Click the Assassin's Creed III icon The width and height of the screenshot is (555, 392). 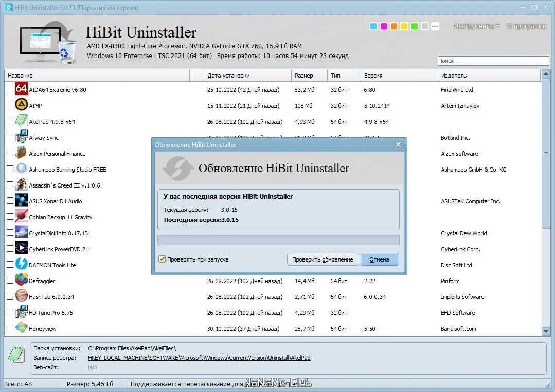[21, 184]
